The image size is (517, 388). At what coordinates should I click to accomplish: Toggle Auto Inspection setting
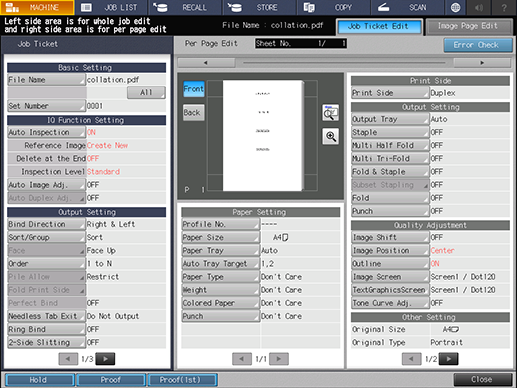pos(46,132)
